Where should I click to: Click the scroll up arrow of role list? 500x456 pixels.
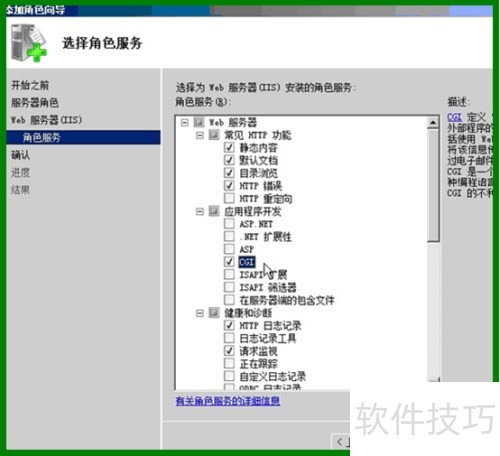point(433,123)
